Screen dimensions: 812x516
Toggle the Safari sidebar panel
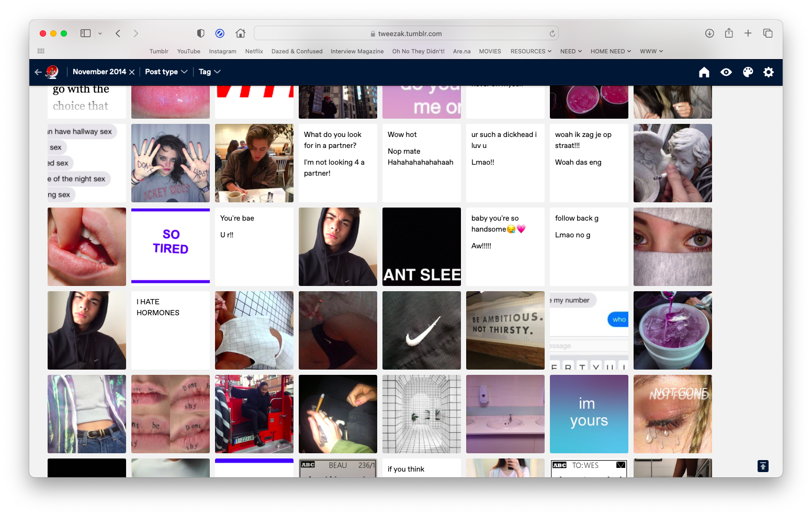86,33
